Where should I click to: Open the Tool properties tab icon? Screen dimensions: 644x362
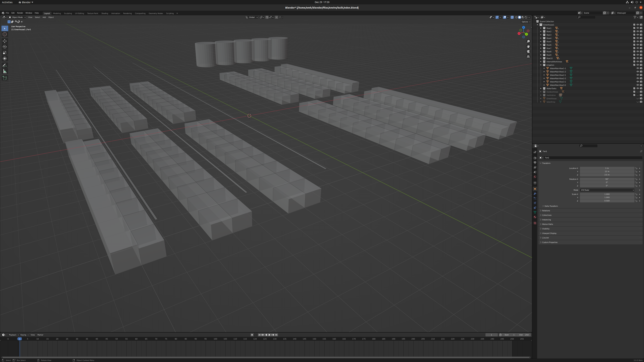(535, 152)
